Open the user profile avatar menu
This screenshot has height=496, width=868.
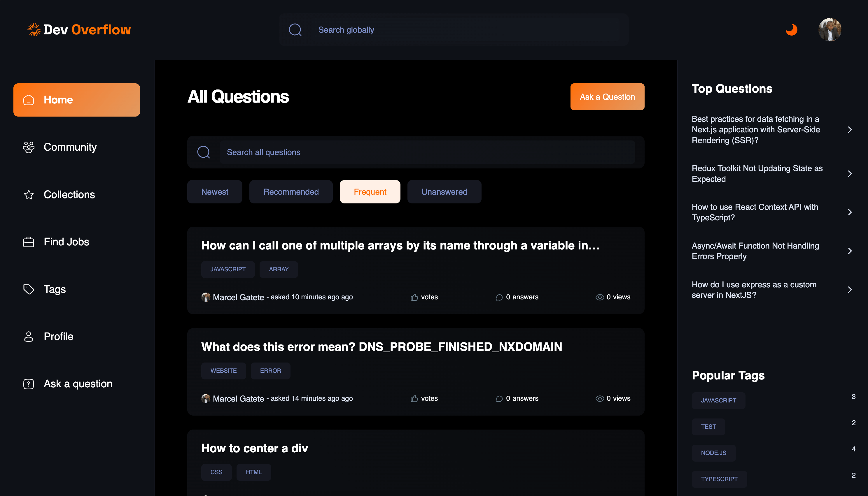click(829, 30)
